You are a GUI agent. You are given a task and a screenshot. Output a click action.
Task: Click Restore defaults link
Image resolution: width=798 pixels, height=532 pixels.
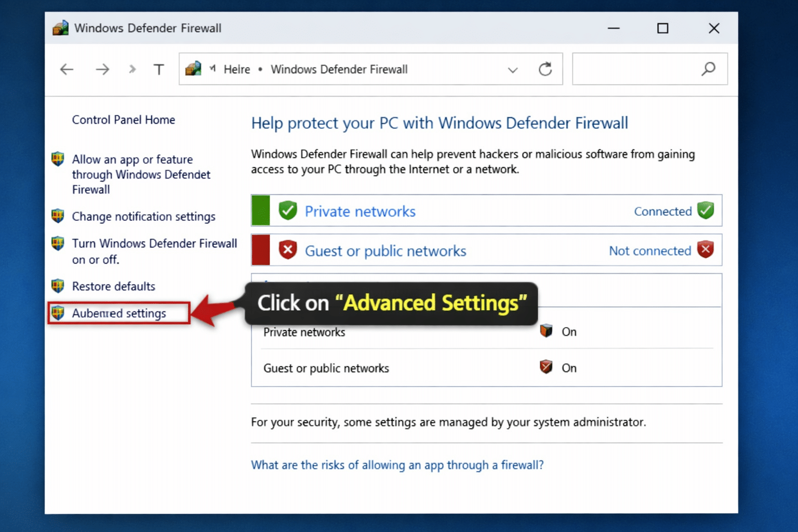click(114, 286)
